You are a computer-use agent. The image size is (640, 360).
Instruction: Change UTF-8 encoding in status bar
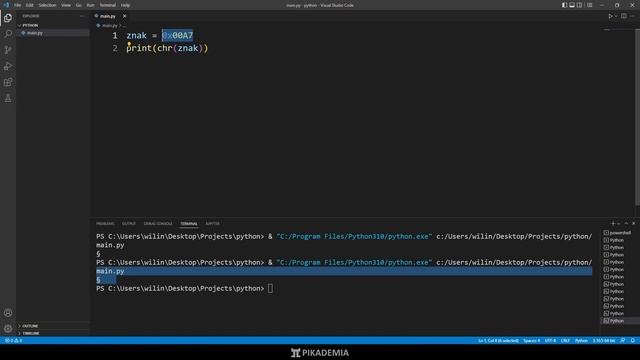point(550,340)
